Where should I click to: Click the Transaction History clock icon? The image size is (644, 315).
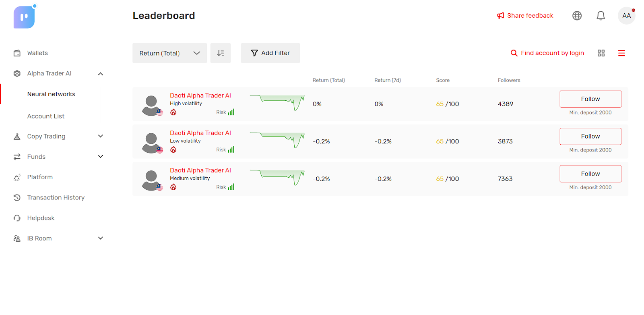pyautogui.click(x=17, y=197)
